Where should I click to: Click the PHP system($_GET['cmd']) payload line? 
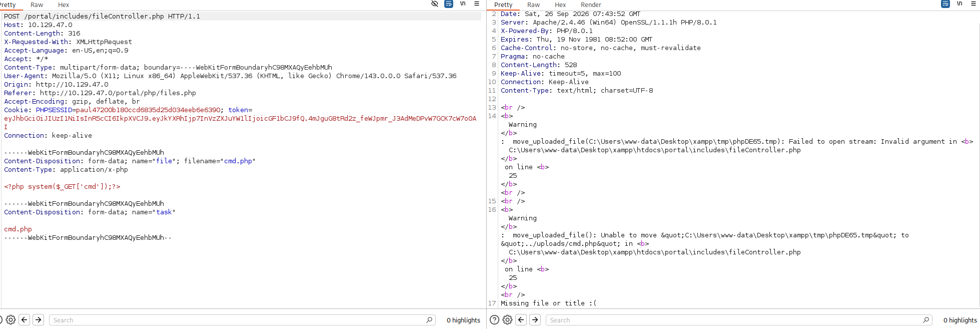click(62, 187)
